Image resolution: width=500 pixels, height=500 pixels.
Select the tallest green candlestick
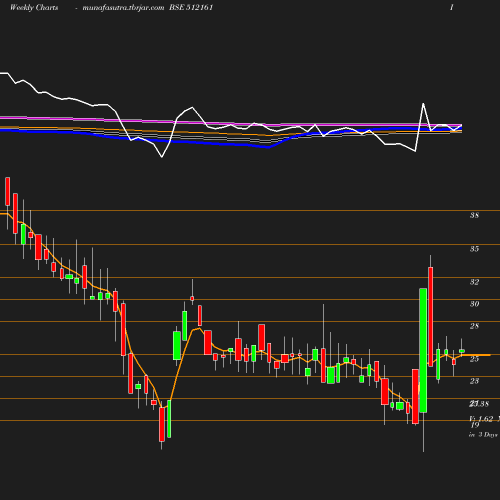click(423, 350)
